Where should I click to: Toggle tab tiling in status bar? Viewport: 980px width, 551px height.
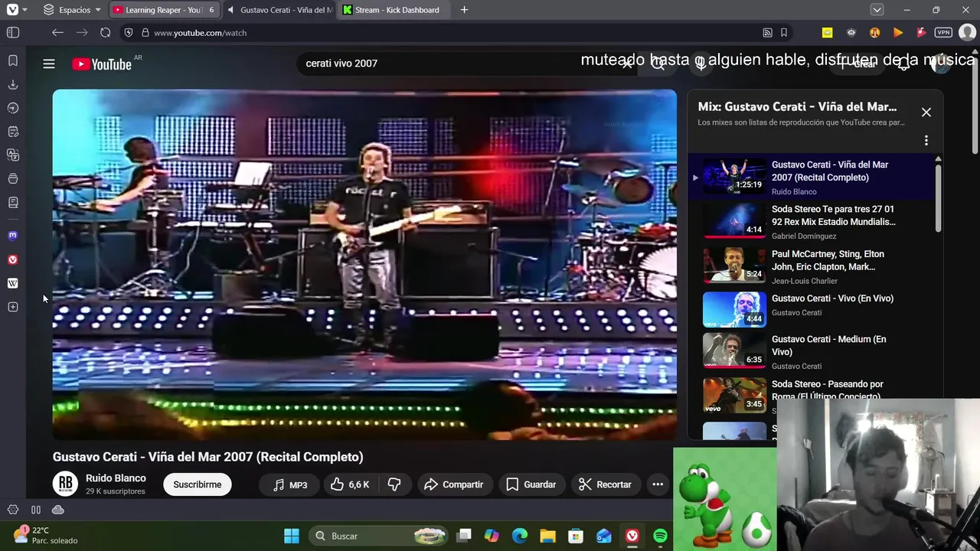pyautogui.click(x=36, y=510)
